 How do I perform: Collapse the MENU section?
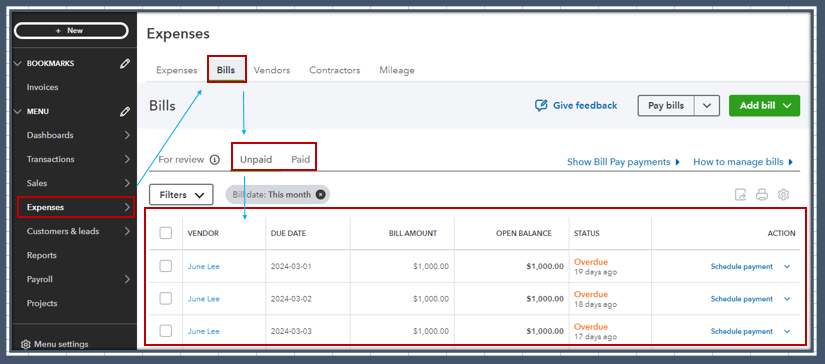(18, 112)
